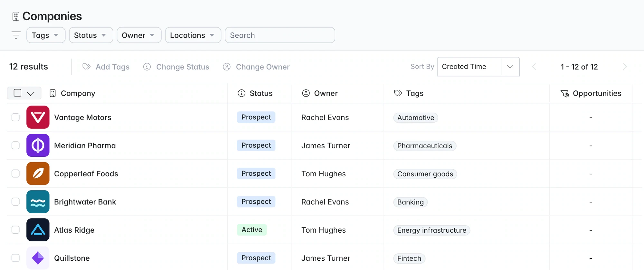The image size is (644, 270).
Task: Tick the Quillstone row checkbox
Action: [15, 258]
